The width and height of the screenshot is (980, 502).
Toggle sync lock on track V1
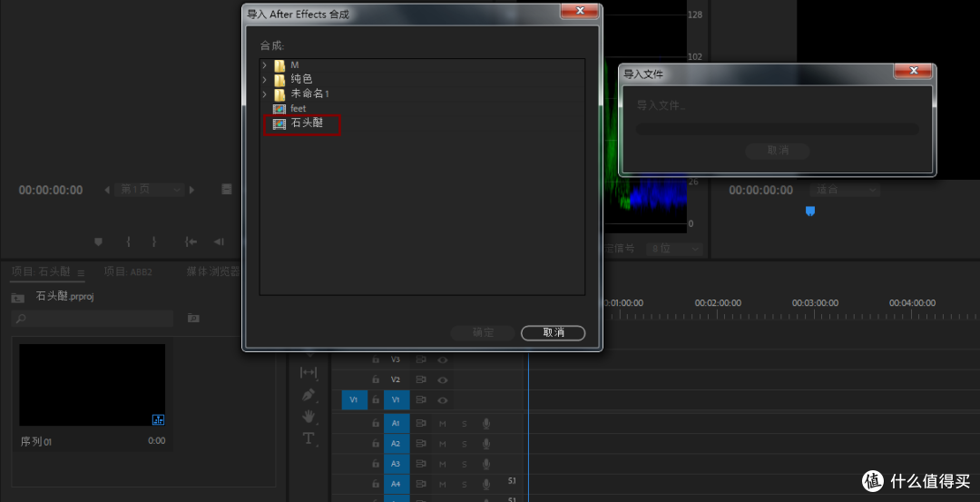421,399
